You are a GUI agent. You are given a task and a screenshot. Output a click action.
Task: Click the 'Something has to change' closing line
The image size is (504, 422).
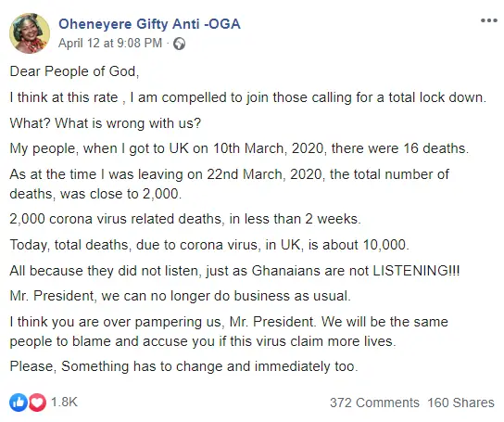point(183,366)
